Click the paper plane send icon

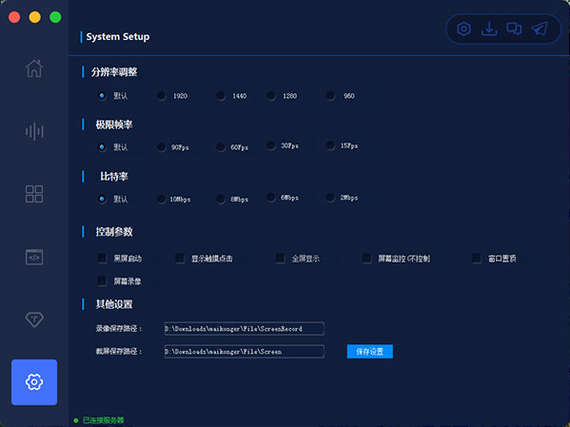tap(539, 29)
